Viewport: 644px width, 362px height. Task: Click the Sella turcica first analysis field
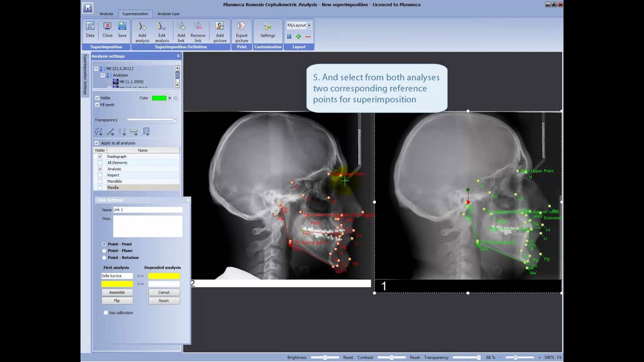(117, 276)
